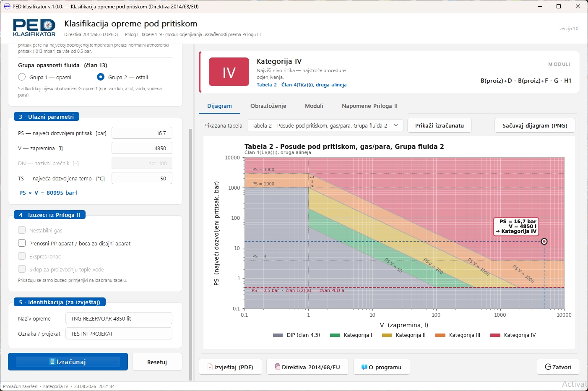Click the TS temperature input field

tap(142, 178)
